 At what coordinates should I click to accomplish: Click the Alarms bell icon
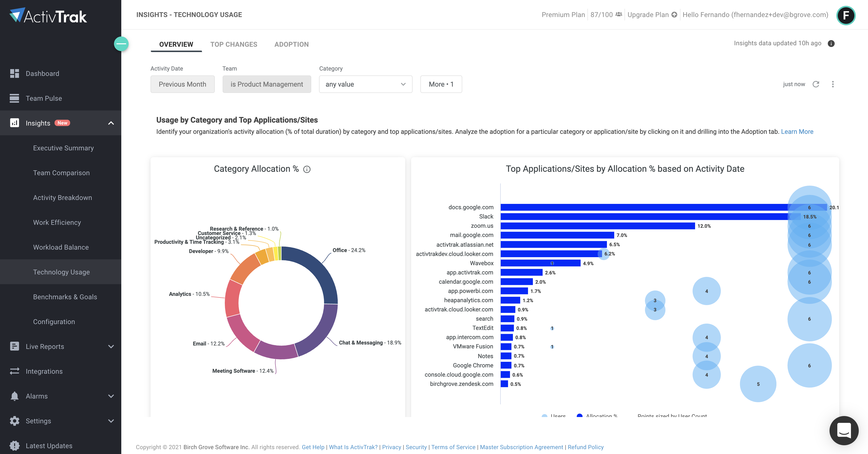click(x=14, y=396)
